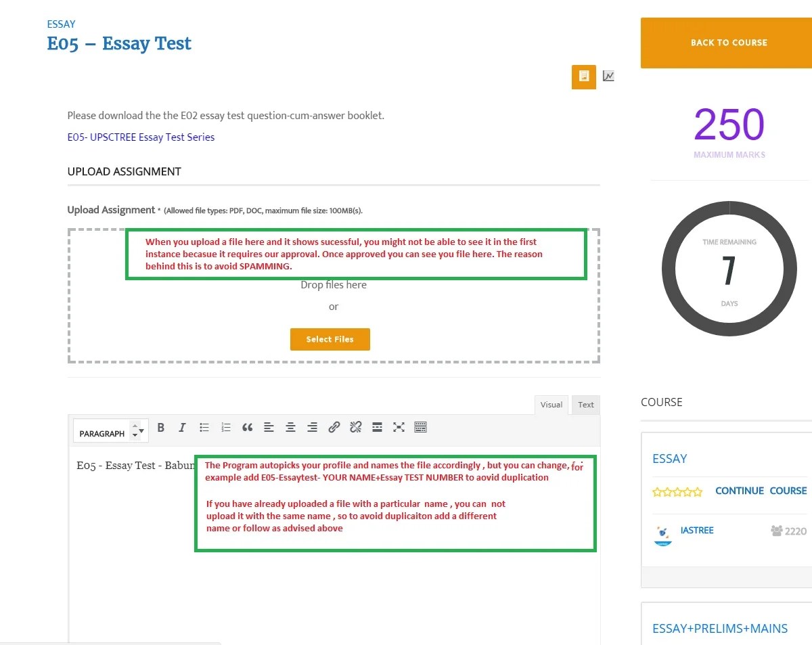Screen dimensions: 812x645
Task: Open E05- UPSCTREE Essay Test Series link
Action: pos(141,137)
